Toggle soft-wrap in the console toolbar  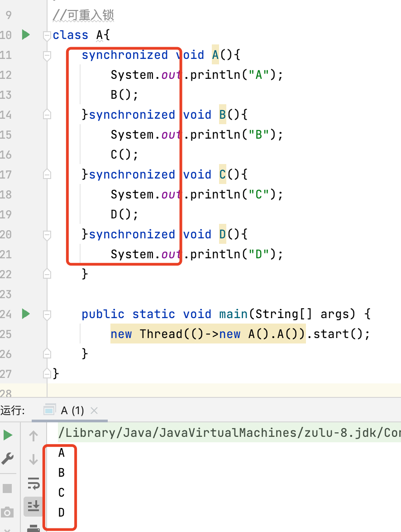pyautogui.click(x=33, y=483)
